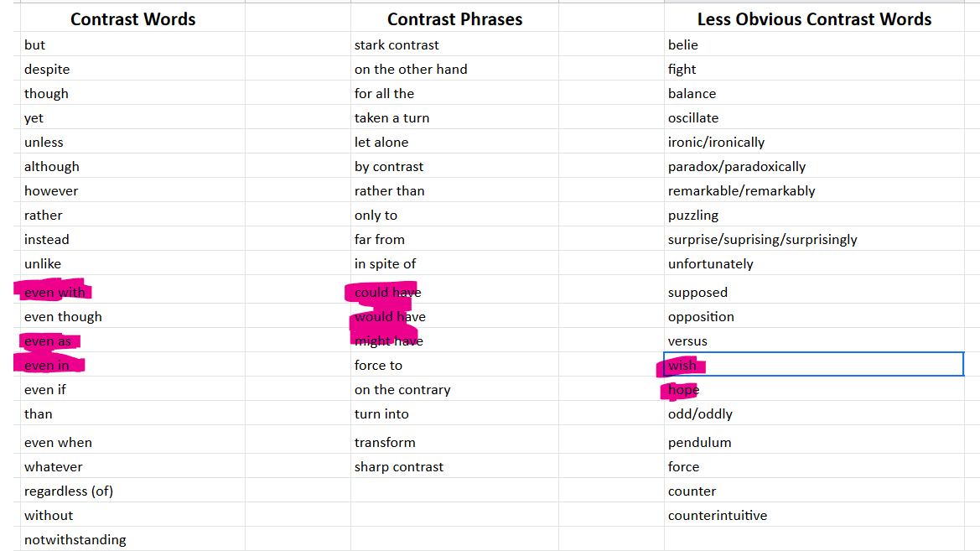Click the "surprise/suprising/surprisingly" cell

(x=762, y=240)
